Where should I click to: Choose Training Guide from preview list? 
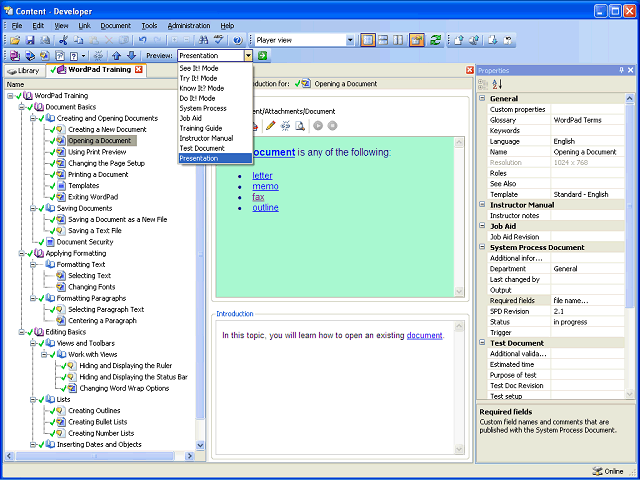(x=200, y=128)
